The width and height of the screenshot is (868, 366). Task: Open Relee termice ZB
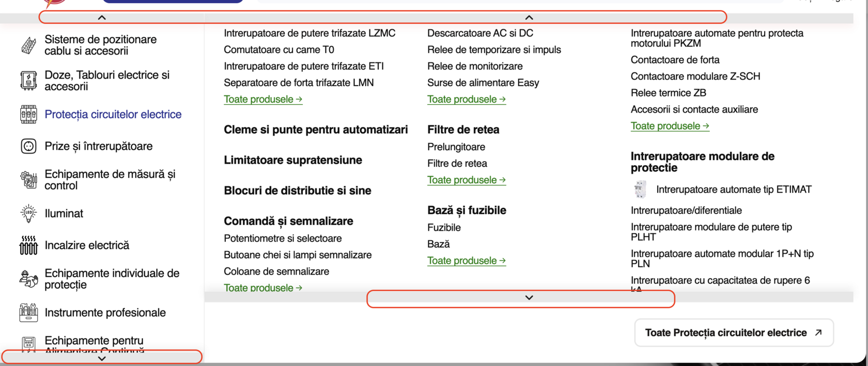click(669, 93)
